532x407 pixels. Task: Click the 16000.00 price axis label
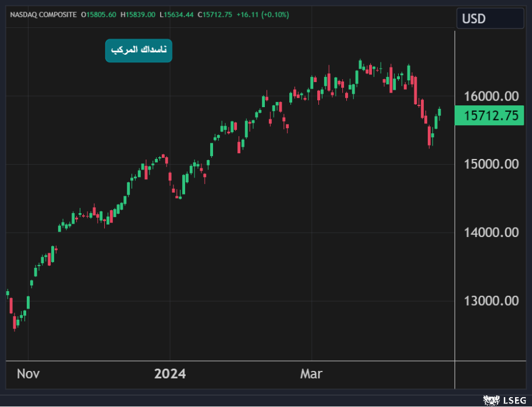click(490, 95)
